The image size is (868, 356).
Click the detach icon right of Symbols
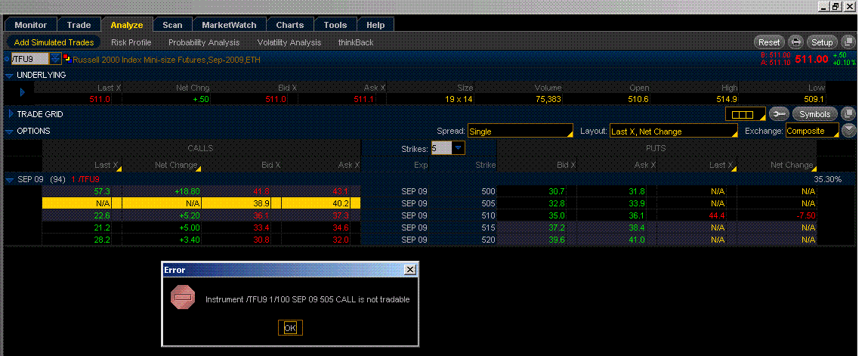(x=848, y=114)
